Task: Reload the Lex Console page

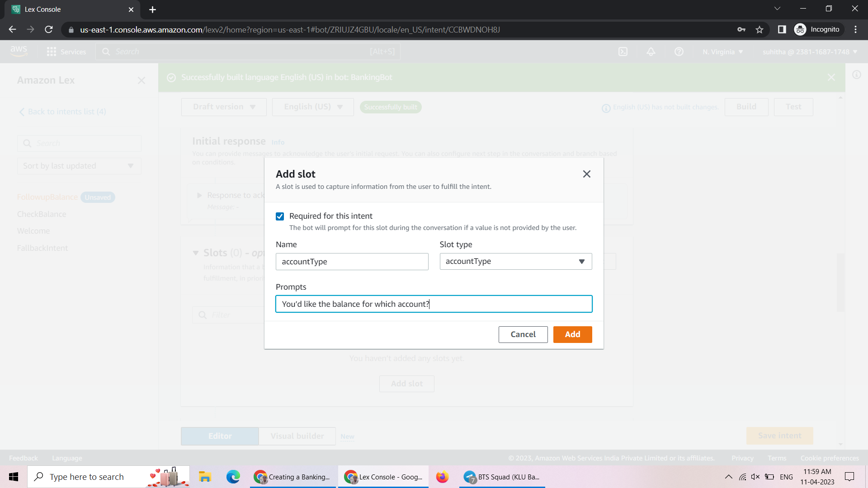Action: pos(49,29)
